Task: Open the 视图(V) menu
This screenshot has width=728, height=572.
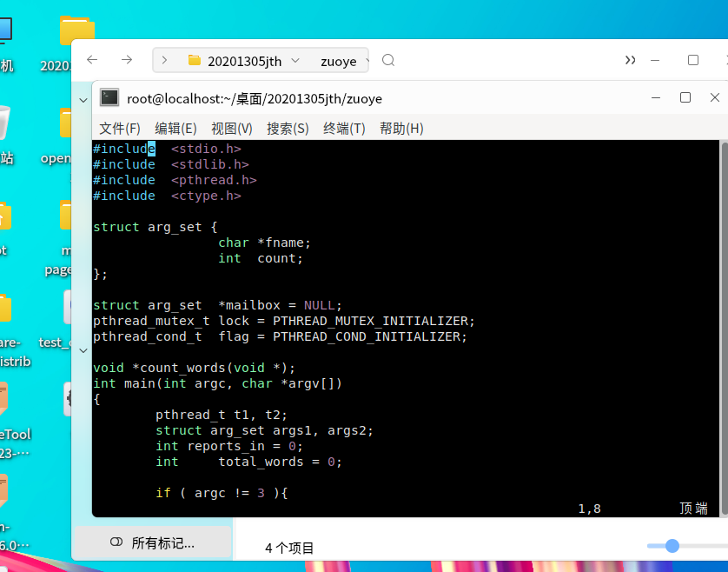Action: point(232,129)
